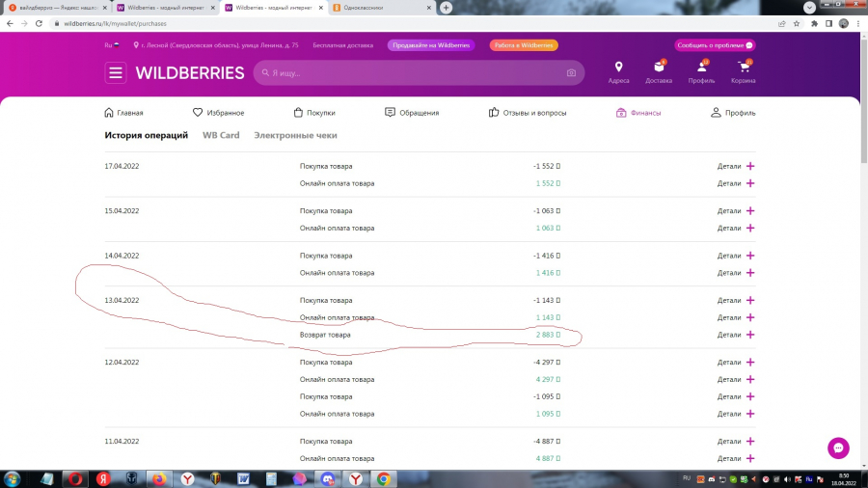Expand Детали for the 1 416 online payment
This screenshot has width=868, height=488.
(736, 273)
